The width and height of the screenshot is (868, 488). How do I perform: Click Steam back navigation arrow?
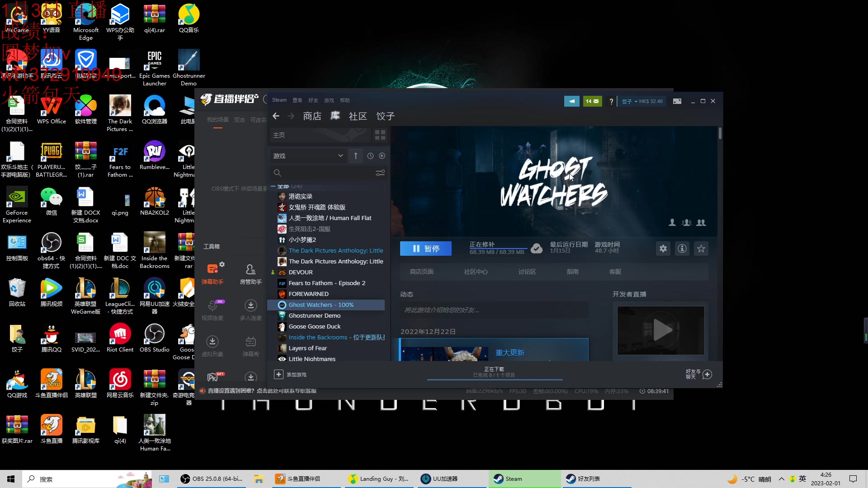(x=276, y=116)
